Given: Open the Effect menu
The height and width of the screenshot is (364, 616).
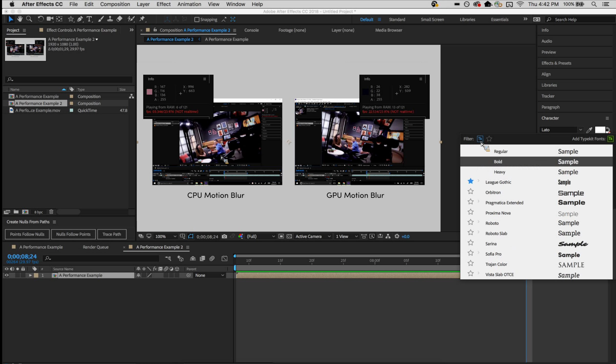Looking at the screenshot, I should pyautogui.click(x=163, y=4).
